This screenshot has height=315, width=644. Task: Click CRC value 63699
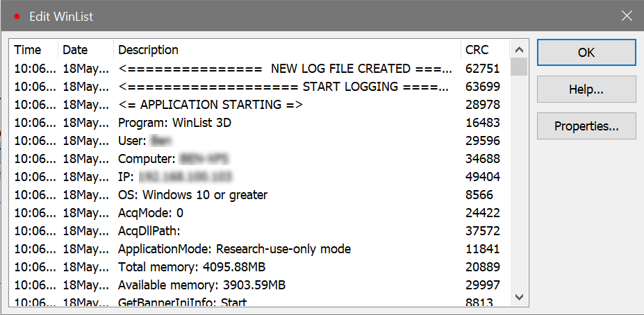pyautogui.click(x=483, y=87)
